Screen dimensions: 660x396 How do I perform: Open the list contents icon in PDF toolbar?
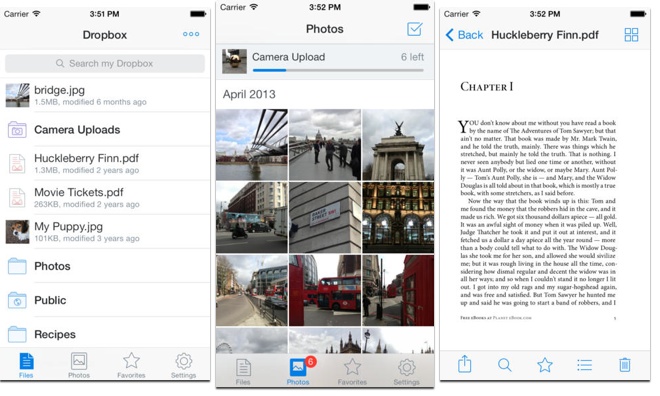pyautogui.click(x=585, y=365)
